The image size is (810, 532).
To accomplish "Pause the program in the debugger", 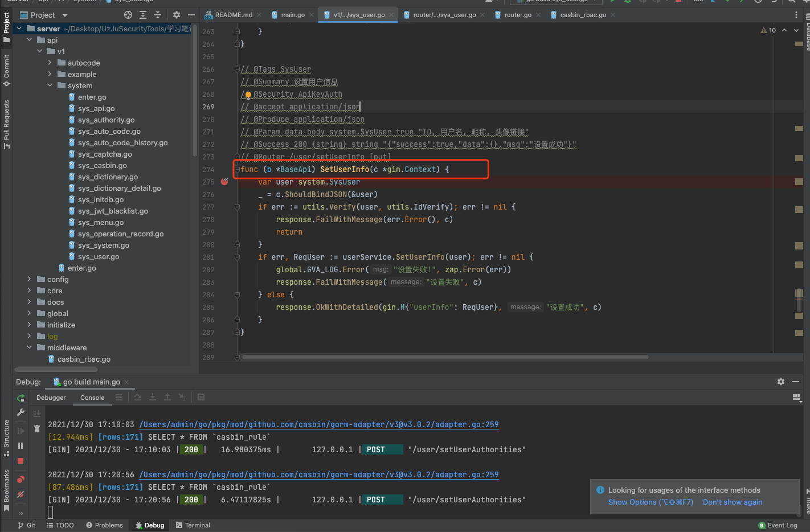I will pyautogui.click(x=21, y=445).
